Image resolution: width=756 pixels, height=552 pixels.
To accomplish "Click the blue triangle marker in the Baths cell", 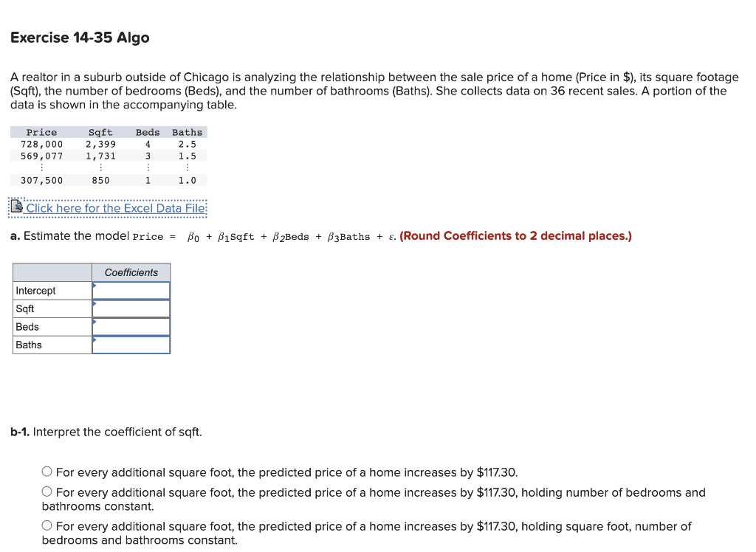I will coord(94,340).
